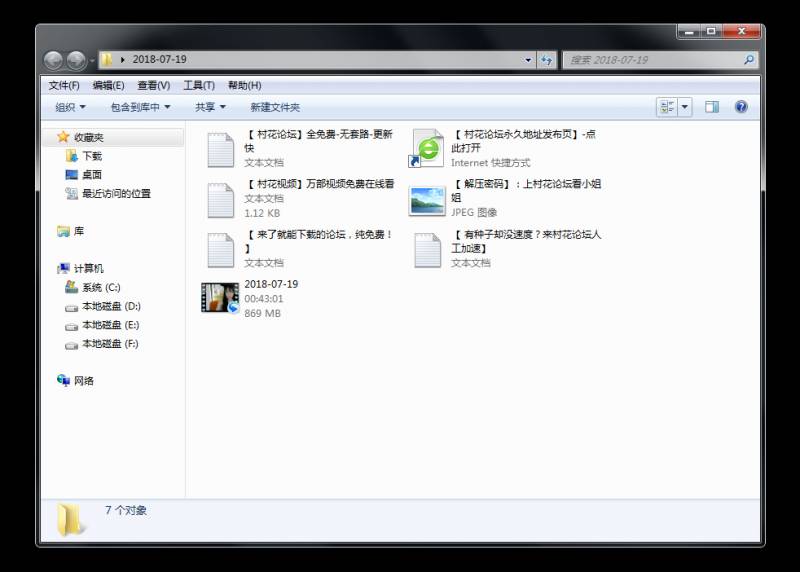Select 本地磁盘 (D:) in the sidebar
Viewport: 800px width, 572px height.
point(110,306)
